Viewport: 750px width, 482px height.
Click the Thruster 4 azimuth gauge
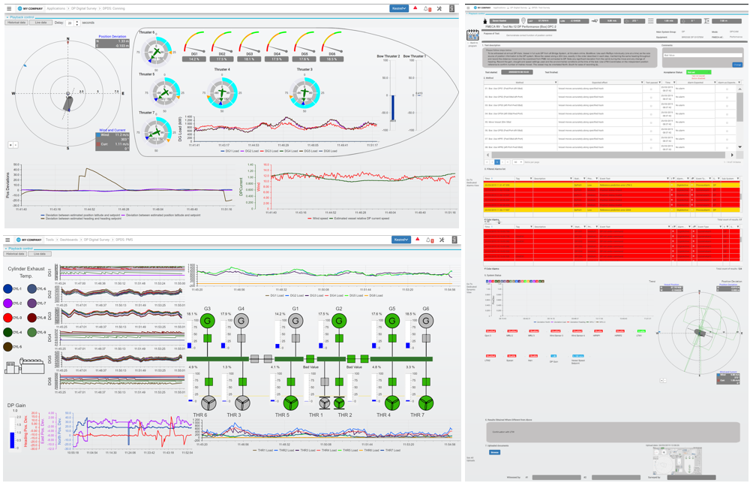click(221, 95)
